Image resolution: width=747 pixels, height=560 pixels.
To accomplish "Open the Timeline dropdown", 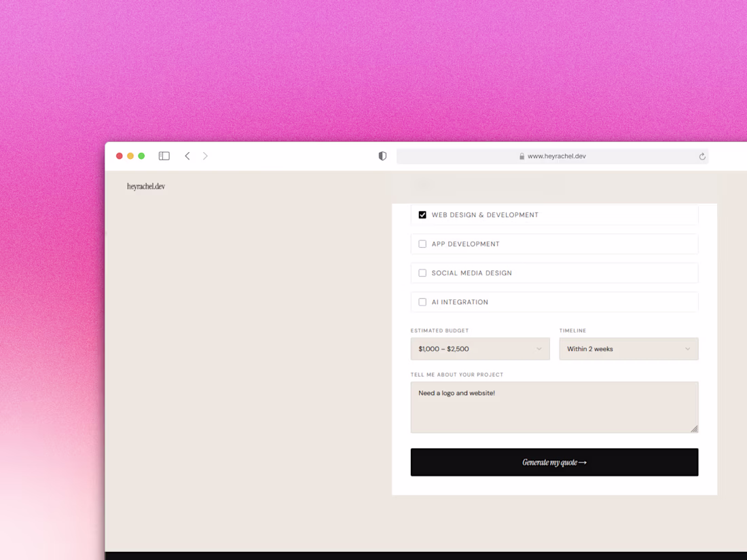I will 628,349.
